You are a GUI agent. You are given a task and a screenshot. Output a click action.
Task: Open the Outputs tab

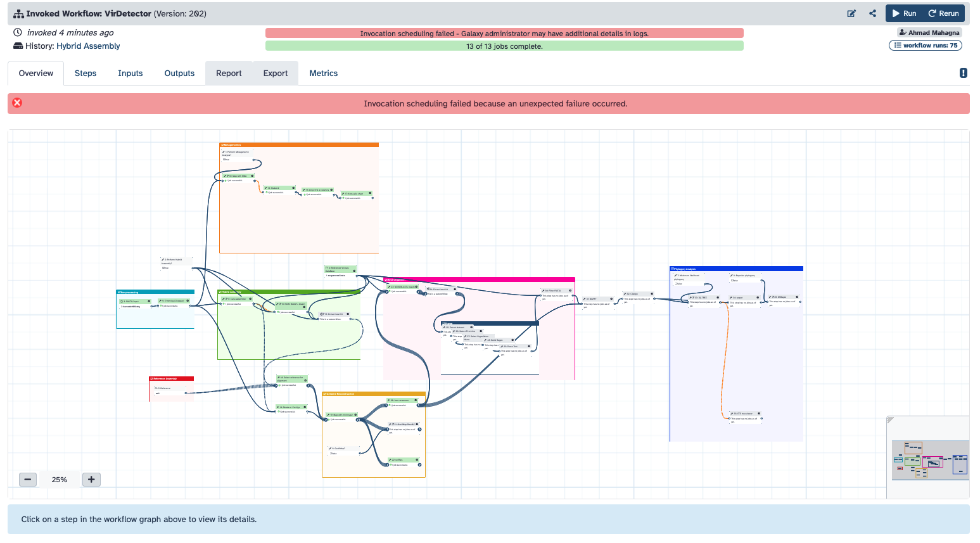tap(179, 73)
